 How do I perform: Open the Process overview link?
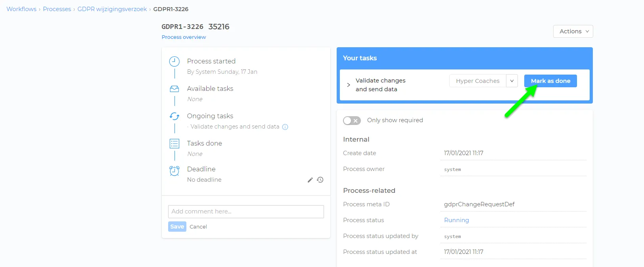tap(184, 37)
